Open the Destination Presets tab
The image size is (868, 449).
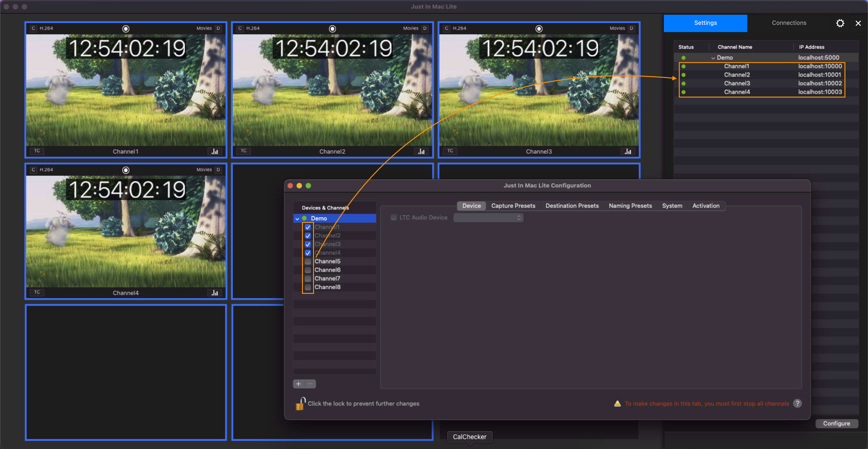point(572,206)
